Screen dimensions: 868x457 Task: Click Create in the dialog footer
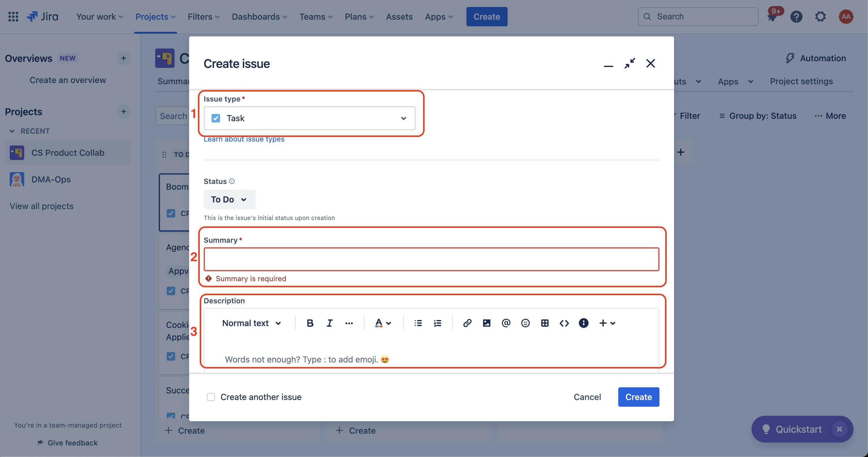(639, 397)
